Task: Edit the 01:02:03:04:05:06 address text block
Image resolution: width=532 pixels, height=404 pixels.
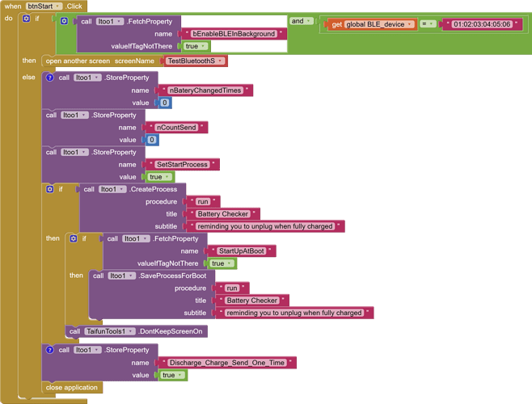Action: (482, 24)
